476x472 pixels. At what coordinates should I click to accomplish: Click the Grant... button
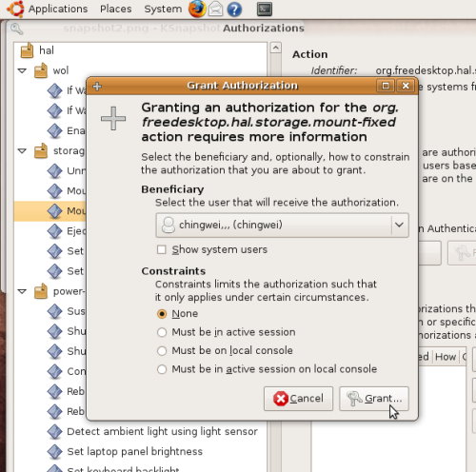click(x=374, y=399)
